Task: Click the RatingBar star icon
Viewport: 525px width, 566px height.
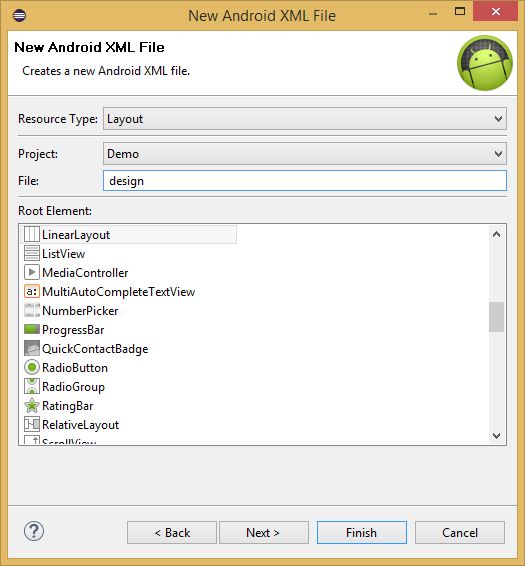Action: (x=31, y=405)
